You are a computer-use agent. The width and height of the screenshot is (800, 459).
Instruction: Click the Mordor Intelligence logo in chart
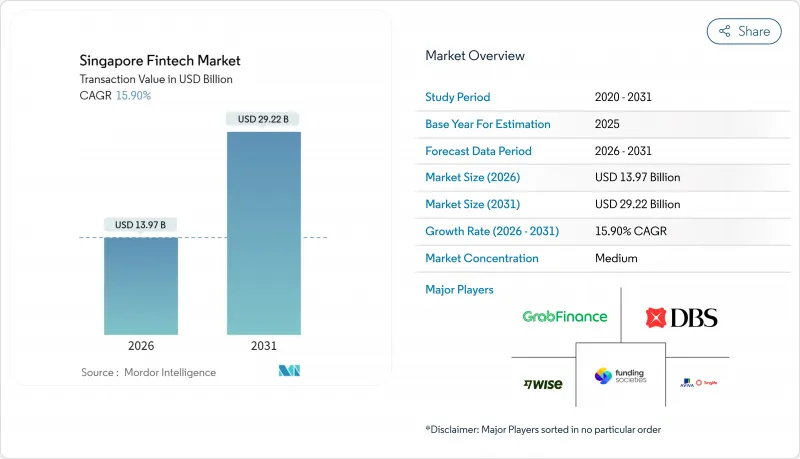pos(291,372)
